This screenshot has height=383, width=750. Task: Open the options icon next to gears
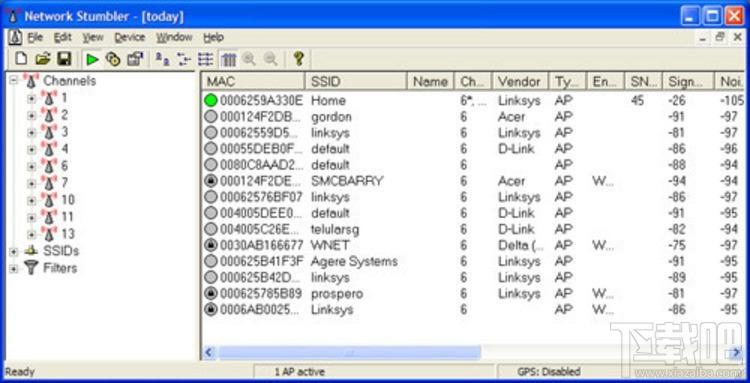click(135, 59)
